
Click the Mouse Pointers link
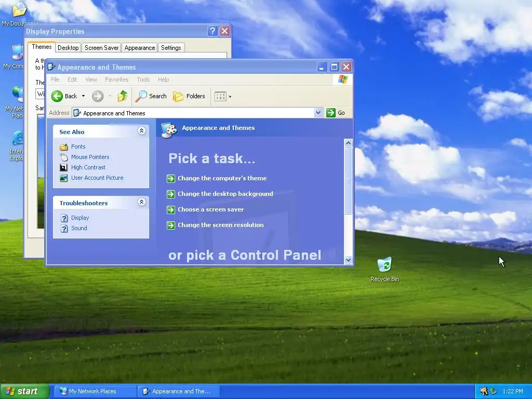click(x=90, y=157)
